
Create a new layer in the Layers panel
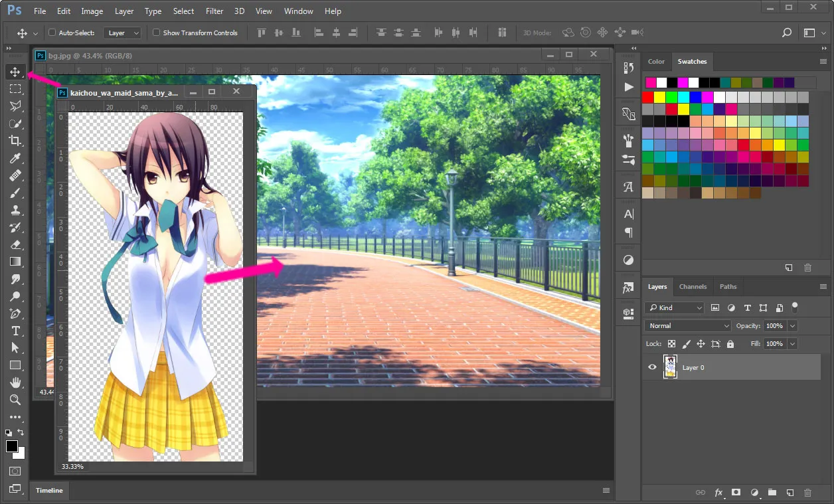[790, 493]
